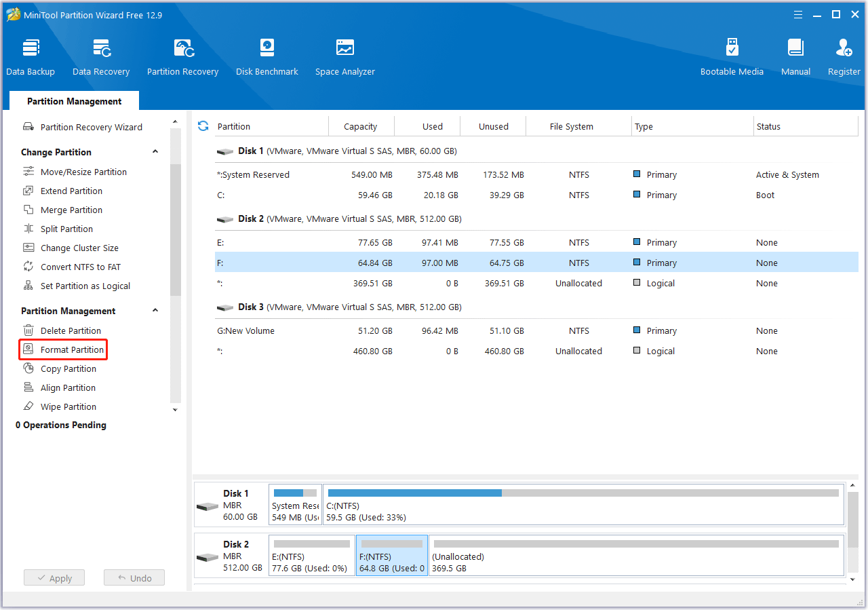Screen dimensions: 868x610
Task: Sort by the Capacity column header
Action: pos(361,126)
